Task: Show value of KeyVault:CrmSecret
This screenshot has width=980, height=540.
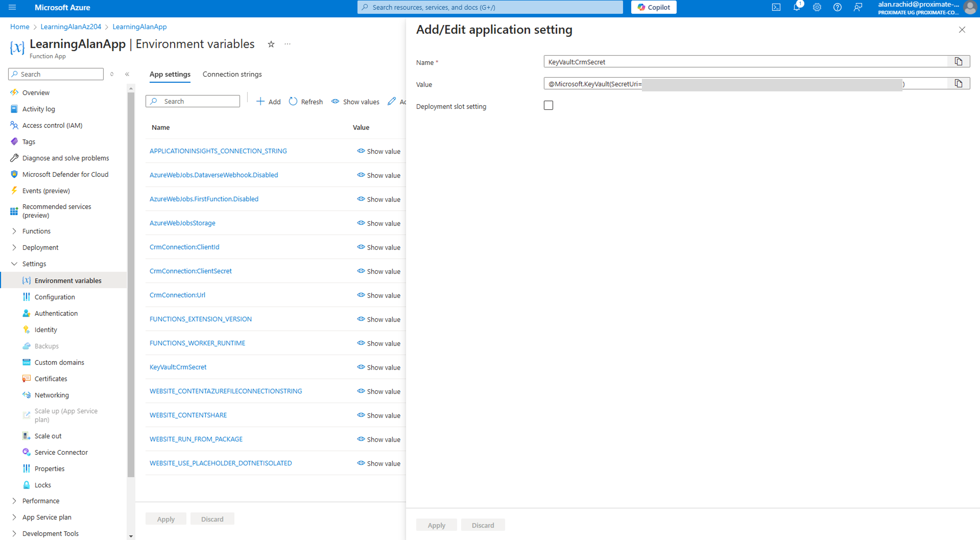Action: [x=379, y=367]
